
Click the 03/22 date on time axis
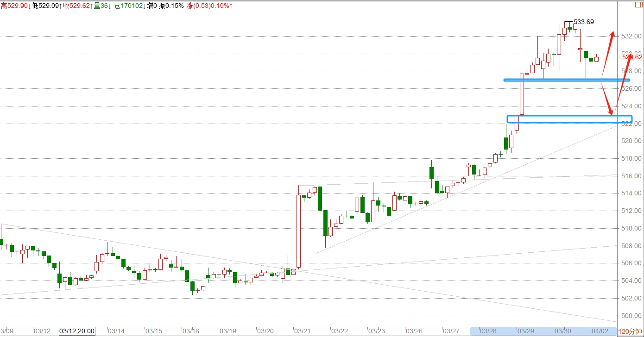[340, 331]
